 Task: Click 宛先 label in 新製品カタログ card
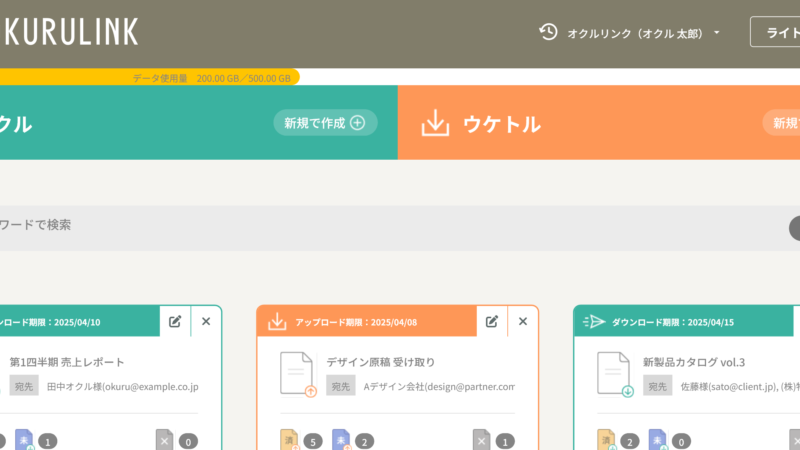click(657, 386)
